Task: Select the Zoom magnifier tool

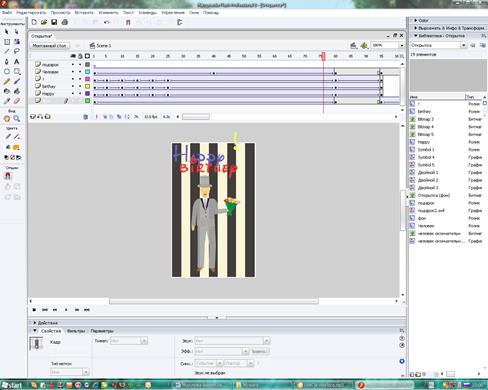Action: point(17,118)
